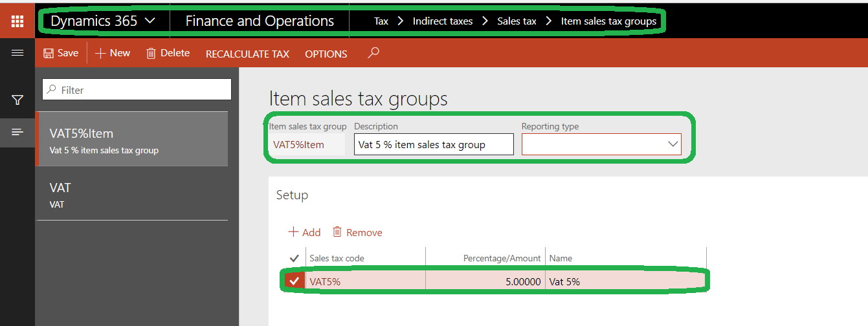868x326 pixels.
Task: Click the Filter search box
Action: (x=137, y=90)
